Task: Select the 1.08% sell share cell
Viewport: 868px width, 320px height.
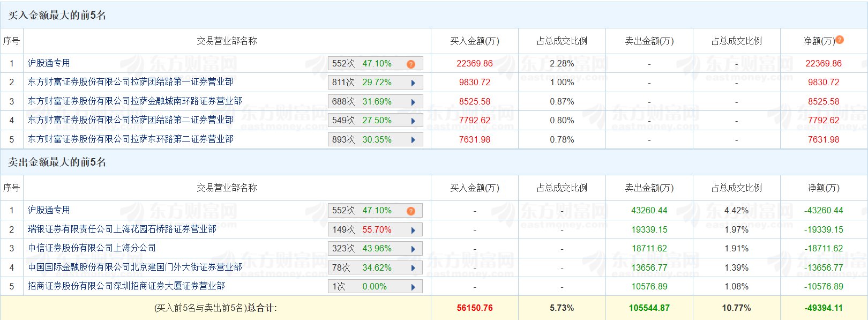Action: pyautogui.click(x=737, y=287)
